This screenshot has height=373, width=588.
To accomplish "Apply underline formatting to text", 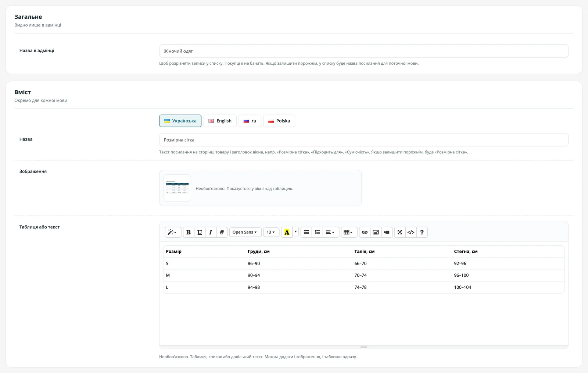I will point(200,232).
